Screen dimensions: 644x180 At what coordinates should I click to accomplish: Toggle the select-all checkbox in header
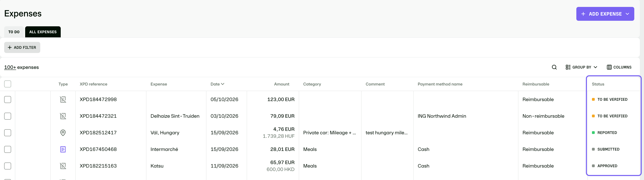(x=8, y=84)
